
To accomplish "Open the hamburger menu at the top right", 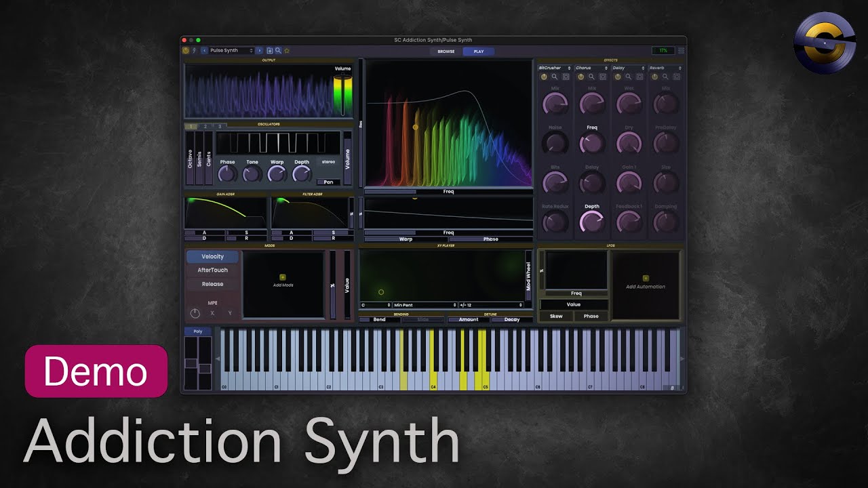I will 682,51.
